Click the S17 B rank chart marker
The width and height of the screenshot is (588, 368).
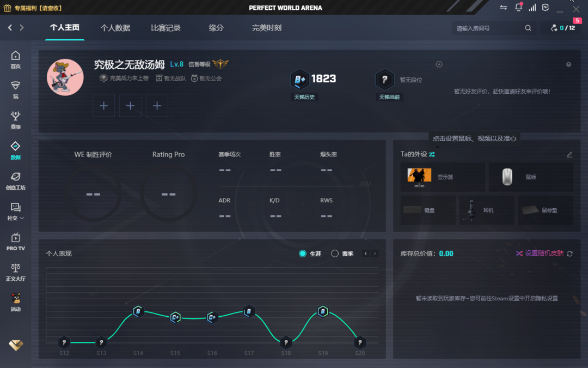click(x=248, y=311)
